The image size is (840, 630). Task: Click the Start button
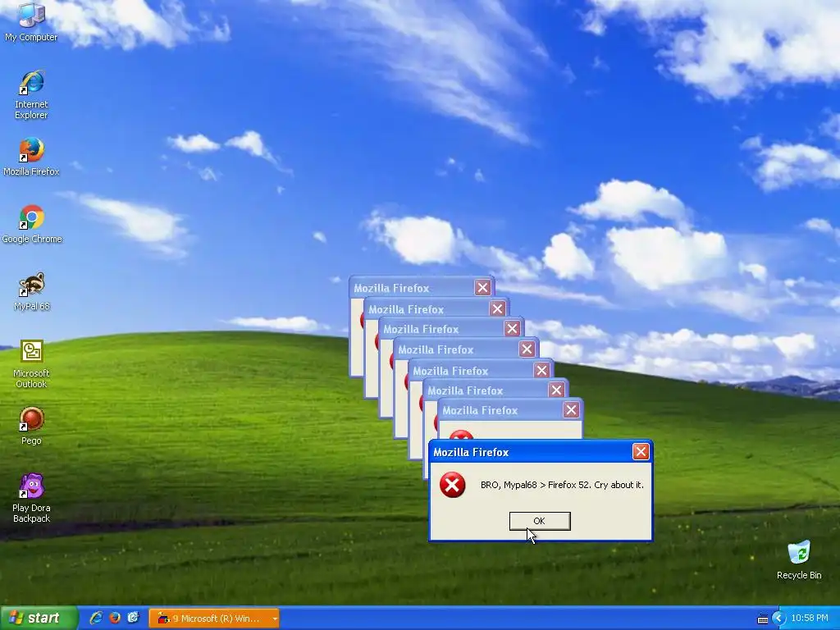click(39, 619)
